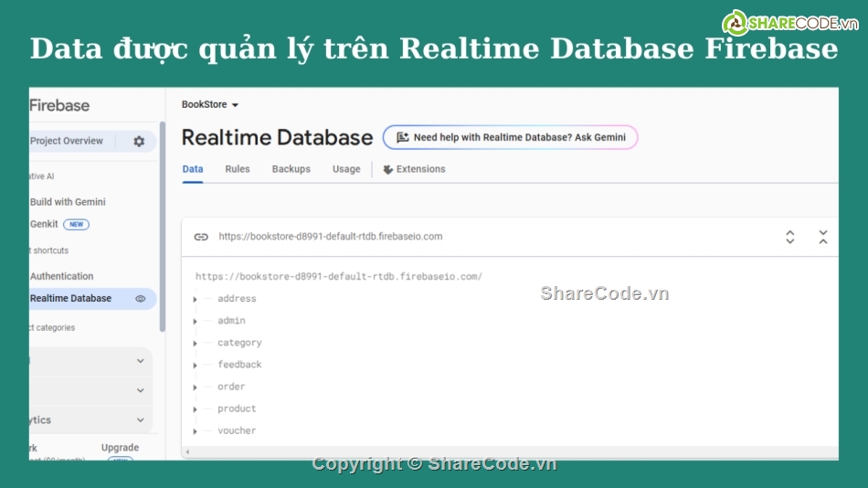
Task: Expand the feedback node
Action: click(x=195, y=365)
